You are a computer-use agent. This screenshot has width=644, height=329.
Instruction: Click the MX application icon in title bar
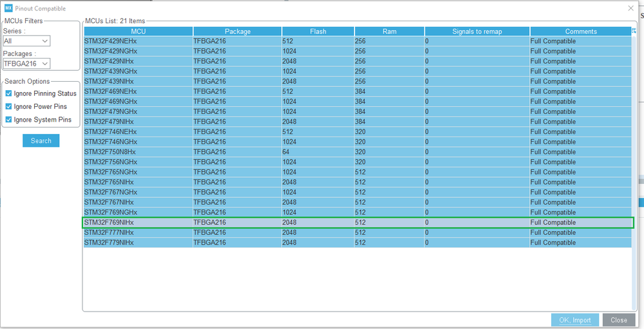pyautogui.click(x=8, y=8)
